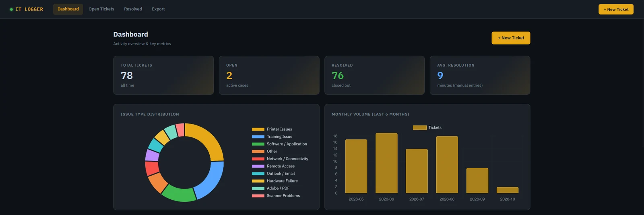Click the 2026-07 bar in the chart

[x=417, y=171]
